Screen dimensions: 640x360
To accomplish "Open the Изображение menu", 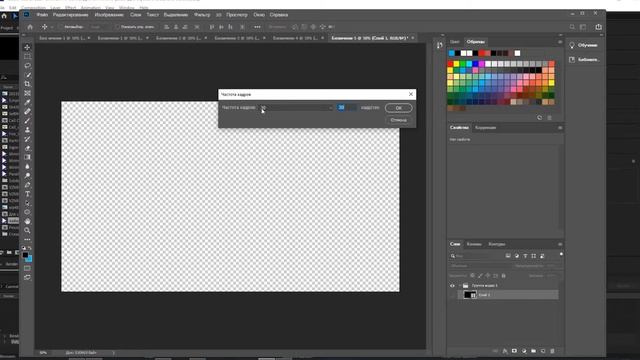I will pos(109,15).
